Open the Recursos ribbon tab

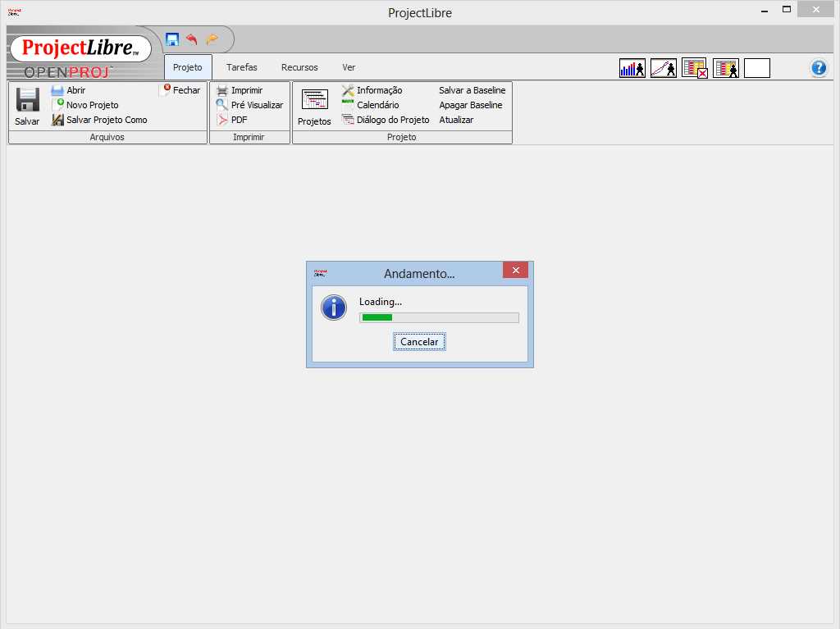(299, 67)
